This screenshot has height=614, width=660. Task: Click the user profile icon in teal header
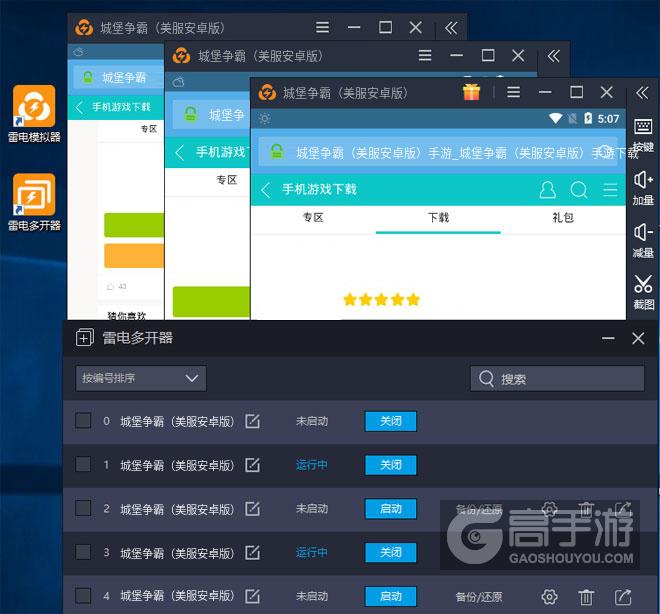547,190
